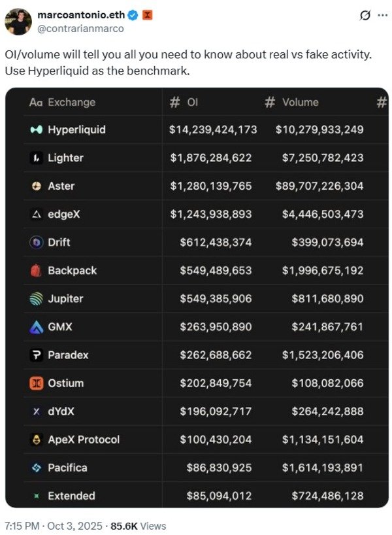Click the orange affiliation badge beside name

[148, 15]
